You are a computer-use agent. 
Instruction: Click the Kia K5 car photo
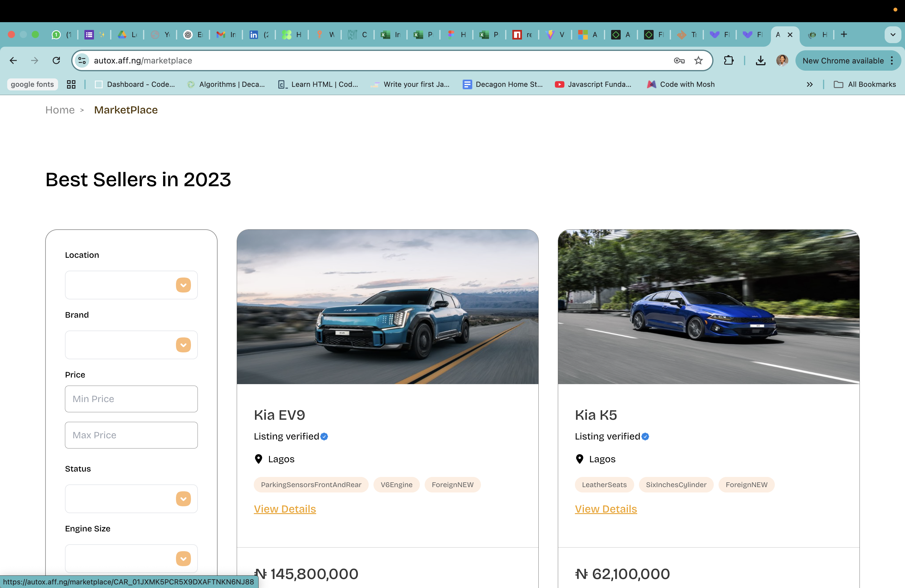coord(708,307)
